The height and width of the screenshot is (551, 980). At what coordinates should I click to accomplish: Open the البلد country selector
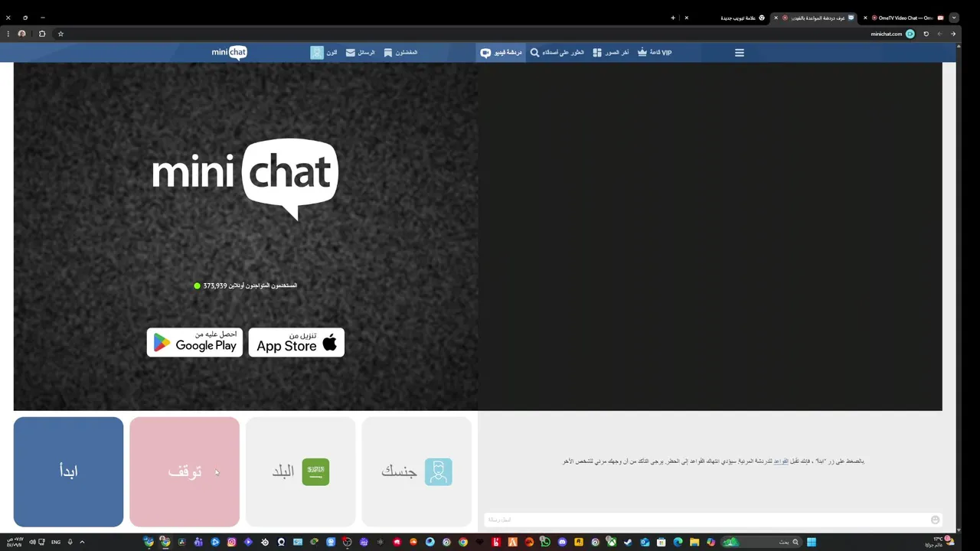pyautogui.click(x=301, y=471)
